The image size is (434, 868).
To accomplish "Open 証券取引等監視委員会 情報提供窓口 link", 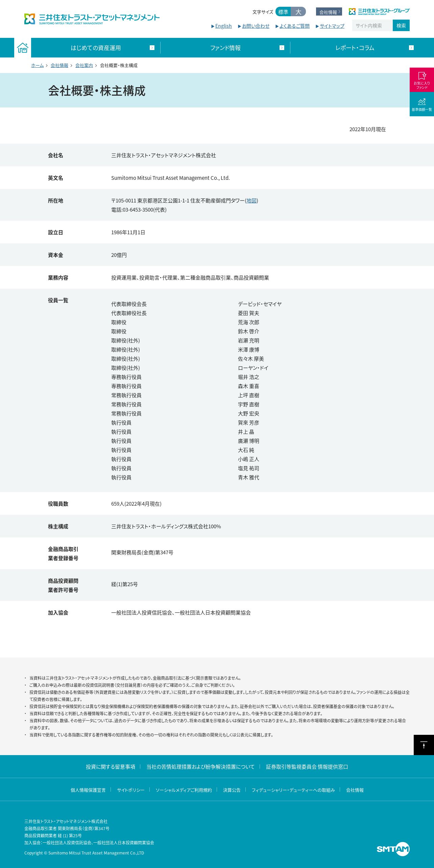I will [307, 767].
